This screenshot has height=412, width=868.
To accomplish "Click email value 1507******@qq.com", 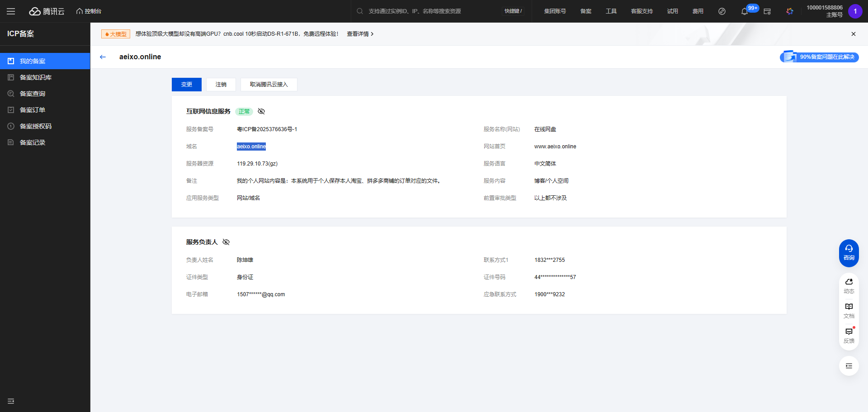I will pos(261,294).
